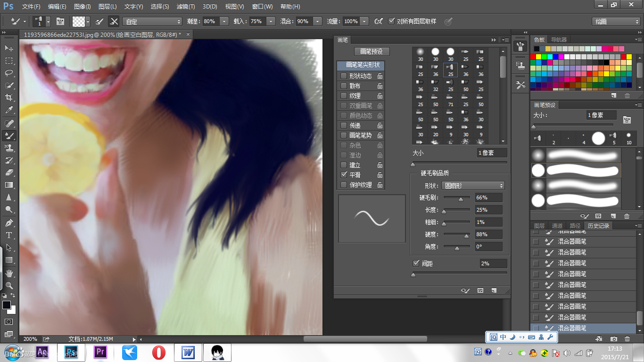
Task: Open the 图层(L) menu
Action: pyautogui.click(x=107, y=7)
